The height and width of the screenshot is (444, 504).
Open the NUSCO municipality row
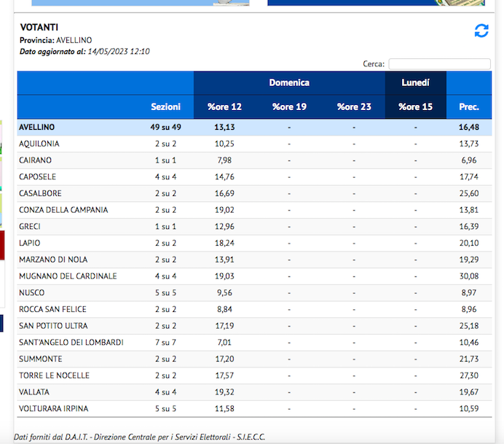(254, 293)
